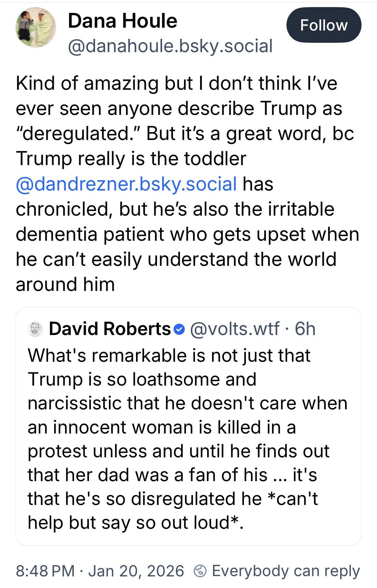This screenshot has height=588, width=377.
Task: Click the Follow button
Action: tap(324, 25)
